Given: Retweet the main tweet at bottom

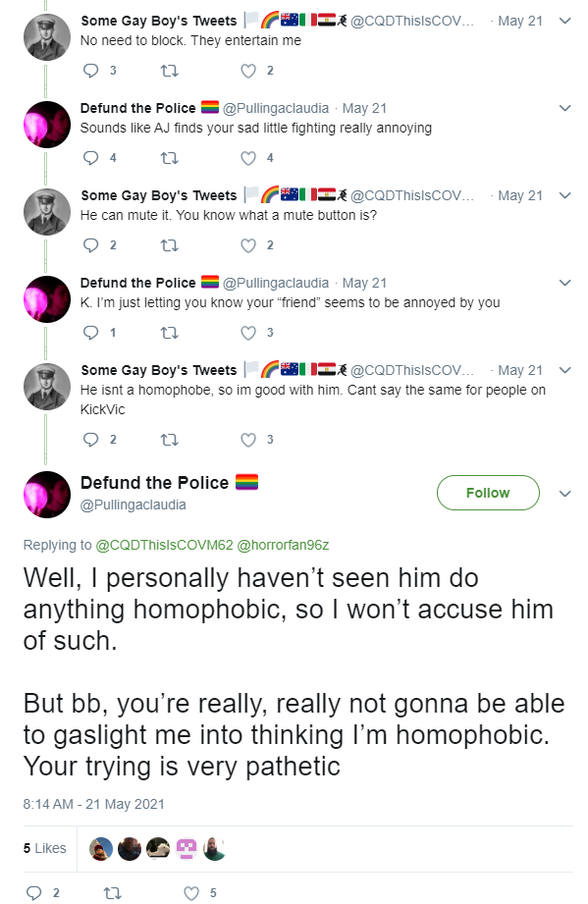Looking at the screenshot, I should pyautogui.click(x=112, y=893).
